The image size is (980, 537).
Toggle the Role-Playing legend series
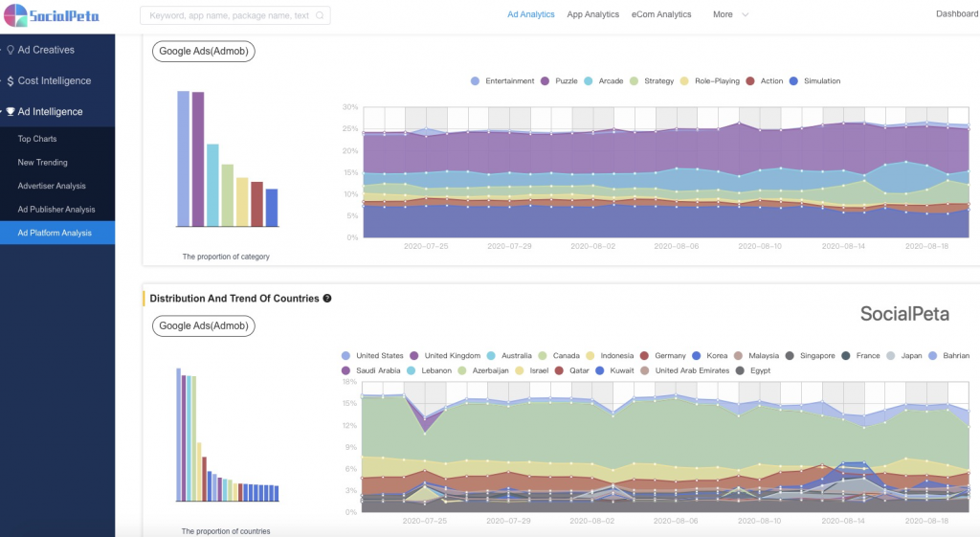(x=710, y=81)
